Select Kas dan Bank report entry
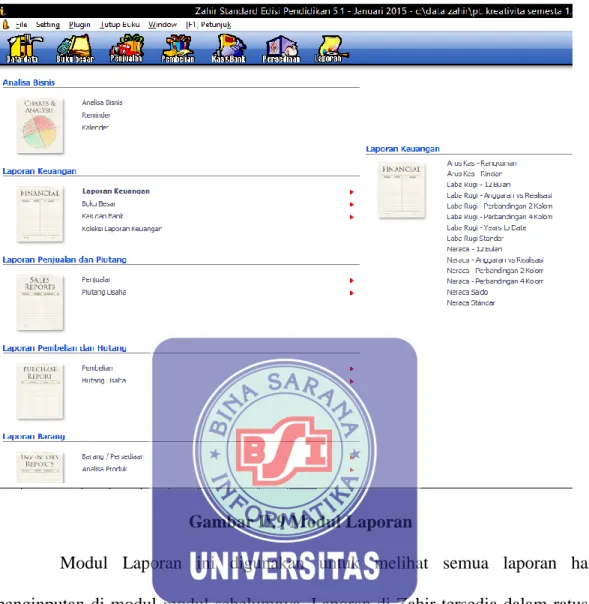 click(x=102, y=216)
